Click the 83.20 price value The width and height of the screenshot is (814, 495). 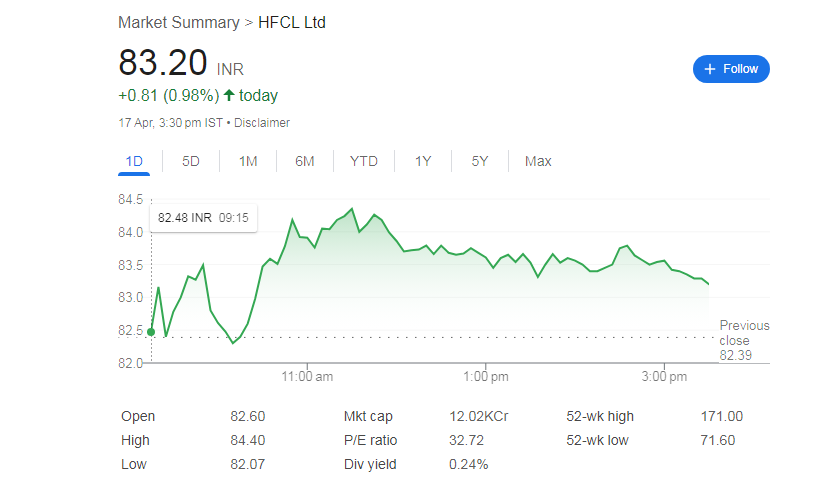tap(162, 63)
